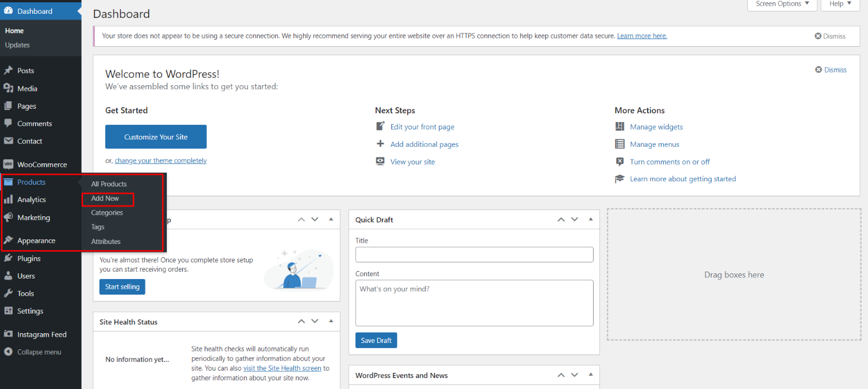Viewport: 868px width, 389px height.
Task: Open Media library icon in sidebar
Action: pyautogui.click(x=8, y=89)
